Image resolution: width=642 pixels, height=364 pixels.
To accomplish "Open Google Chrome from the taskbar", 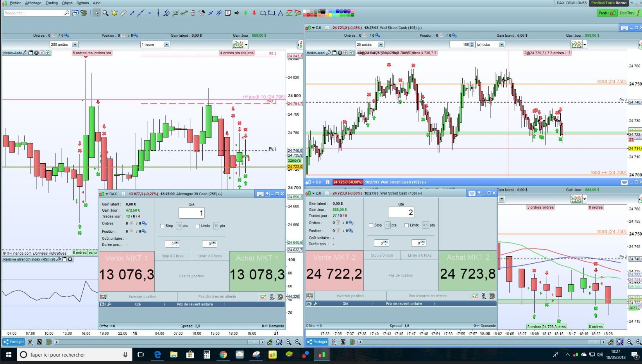I will 223,355.
